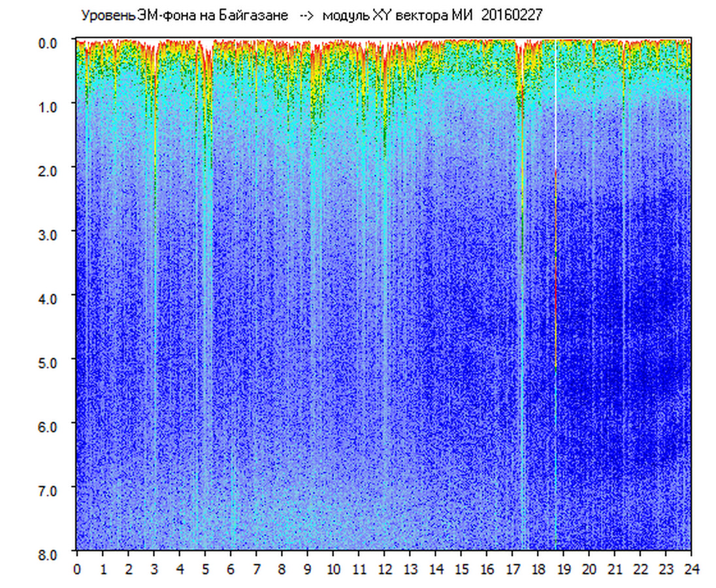Click the "модуль XY вектора МИ" title text

click(400, 16)
